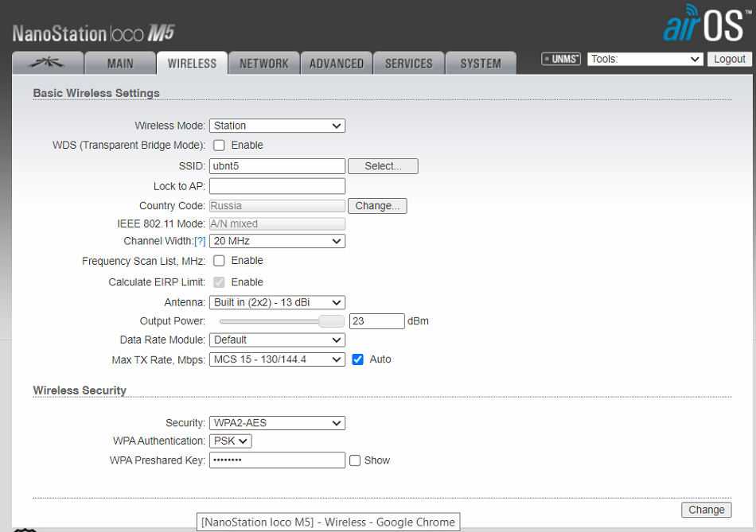
Task: Enable the Frequency Scan List checkbox
Action: 219,261
